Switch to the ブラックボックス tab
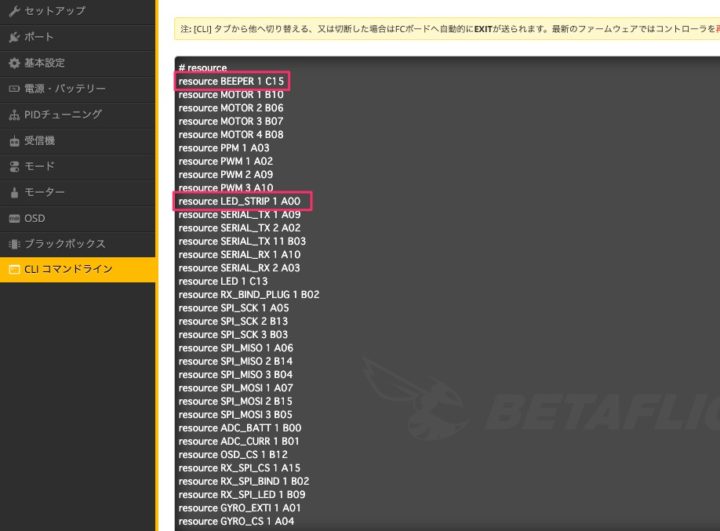This screenshot has height=531, width=720. [65, 244]
